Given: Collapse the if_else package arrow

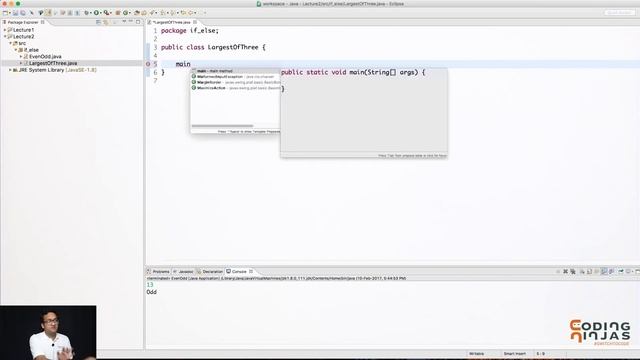Looking at the screenshot, I should pos(16,50).
